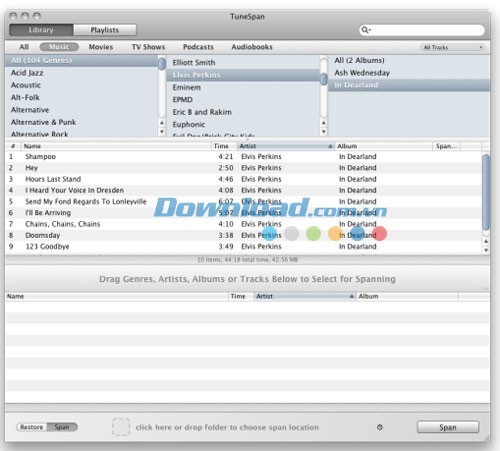Image resolution: width=500 pixels, height=451 pixels.
Task: Select the Alt-Folk genre
Action: pyautogui.click(x=81, y=97)
